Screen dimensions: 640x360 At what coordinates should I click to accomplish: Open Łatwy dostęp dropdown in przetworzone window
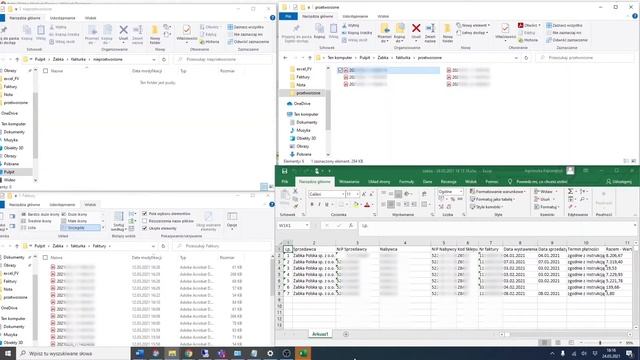point(473,33)
